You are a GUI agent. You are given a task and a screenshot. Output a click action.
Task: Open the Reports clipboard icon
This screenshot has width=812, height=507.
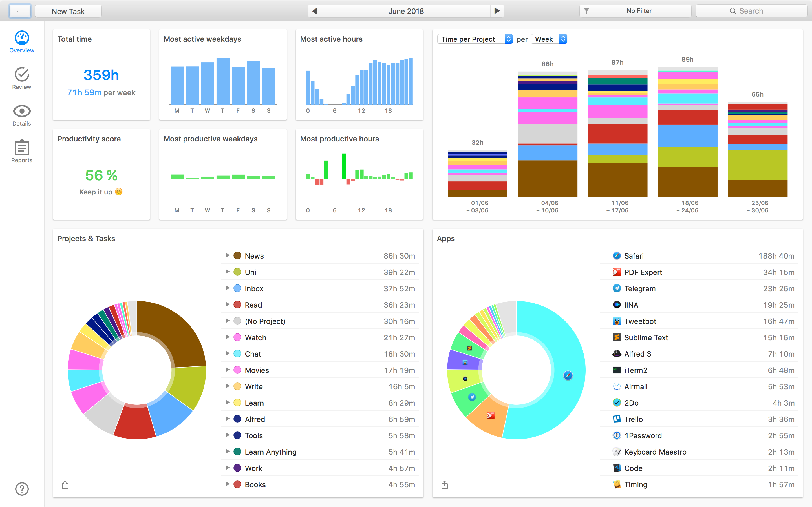[22, 148]
